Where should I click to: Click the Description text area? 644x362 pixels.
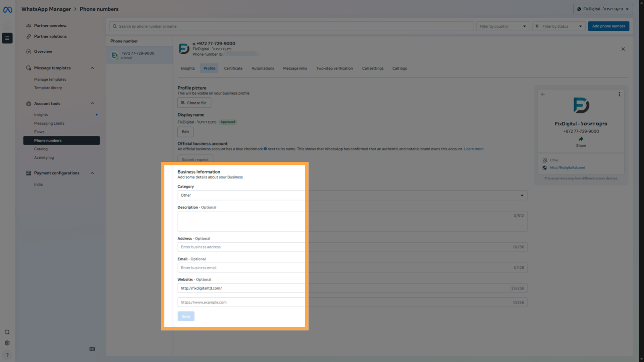click(x=352, y=221)
